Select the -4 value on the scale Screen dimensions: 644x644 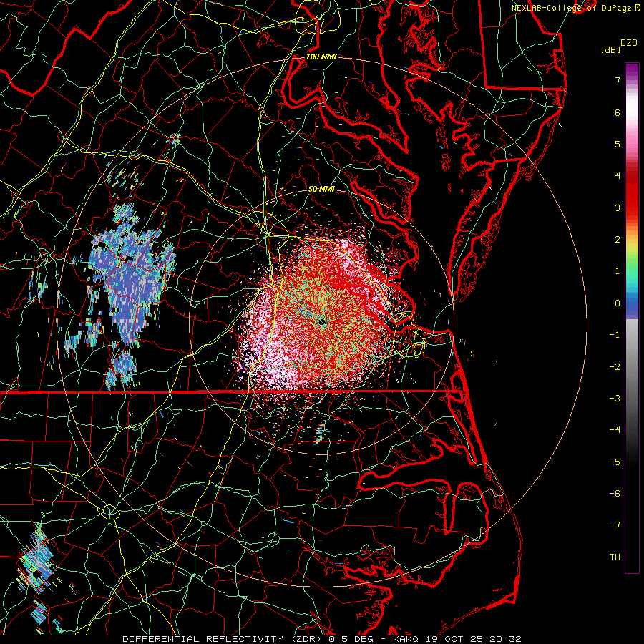(x=615, y=430)
